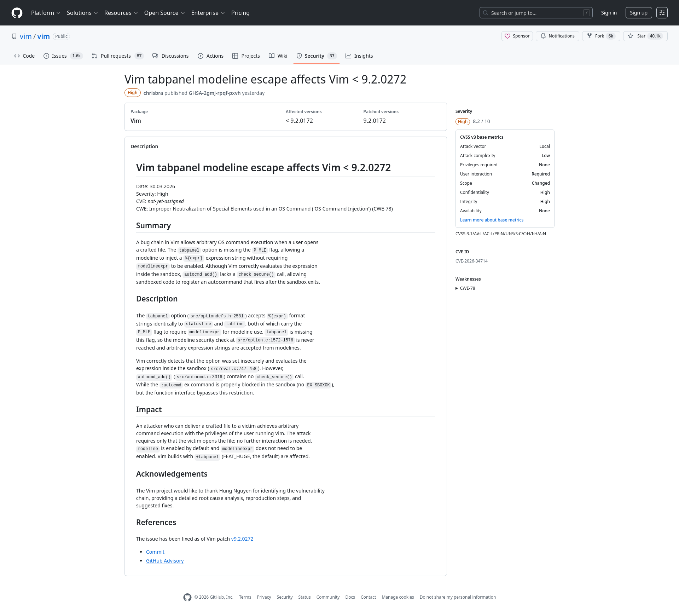The height and width of the screenshot is (616, 679).
Task: Star the vim repository
Action: (631, 36)
